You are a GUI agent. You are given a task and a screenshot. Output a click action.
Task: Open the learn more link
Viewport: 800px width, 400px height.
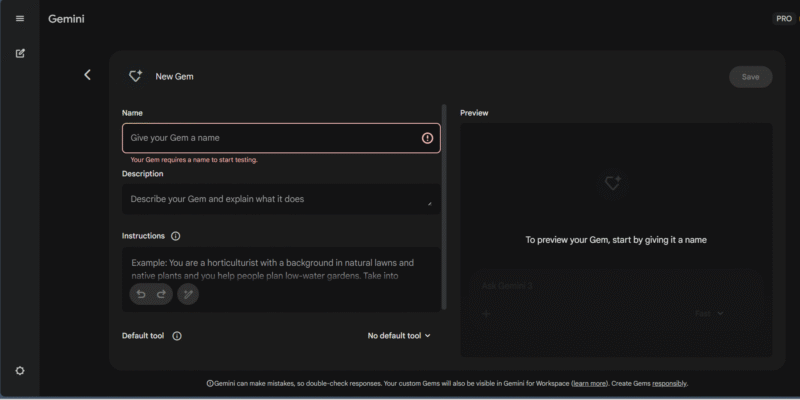click(589, 384)
